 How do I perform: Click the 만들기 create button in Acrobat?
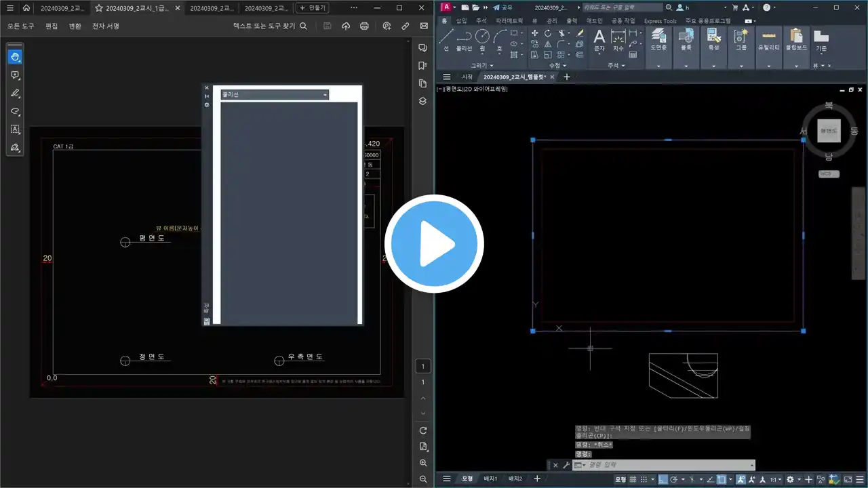tap(313, 8)
